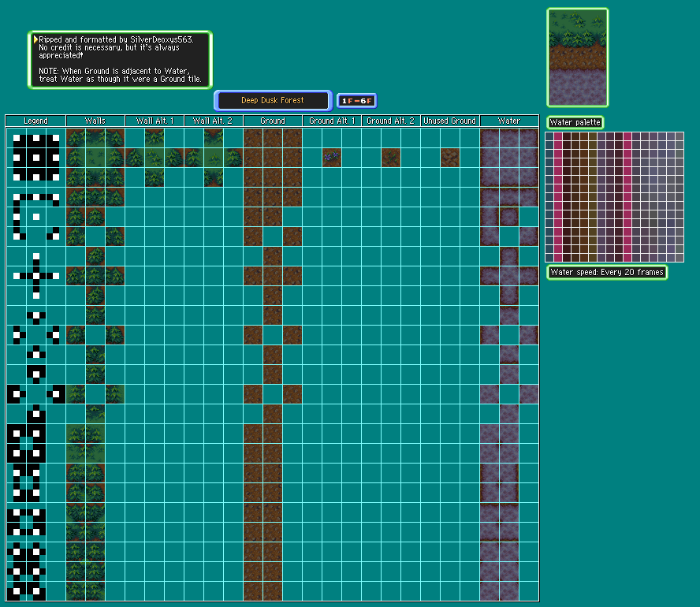Click the 'Water speed: Every 20 frames' label
The width and height of the screenshot is (700, 607).
coord(607,272)
